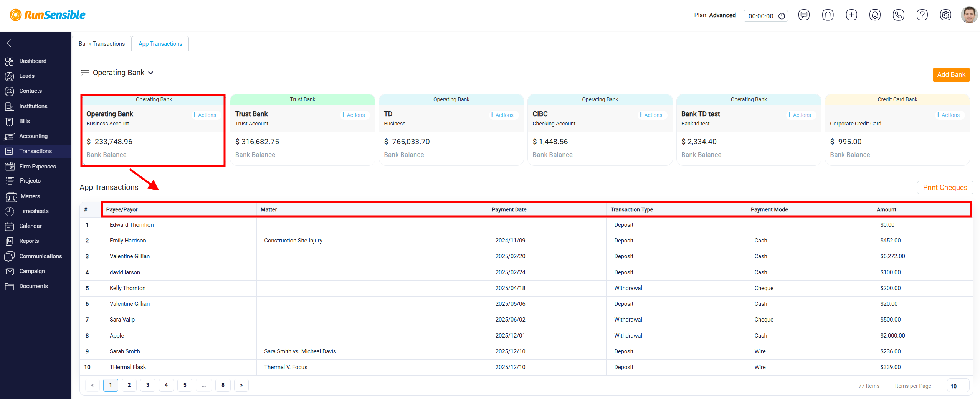980x399 pixels.
Task: Open the notifications bell icon
Action: click(x=875, y=15)
